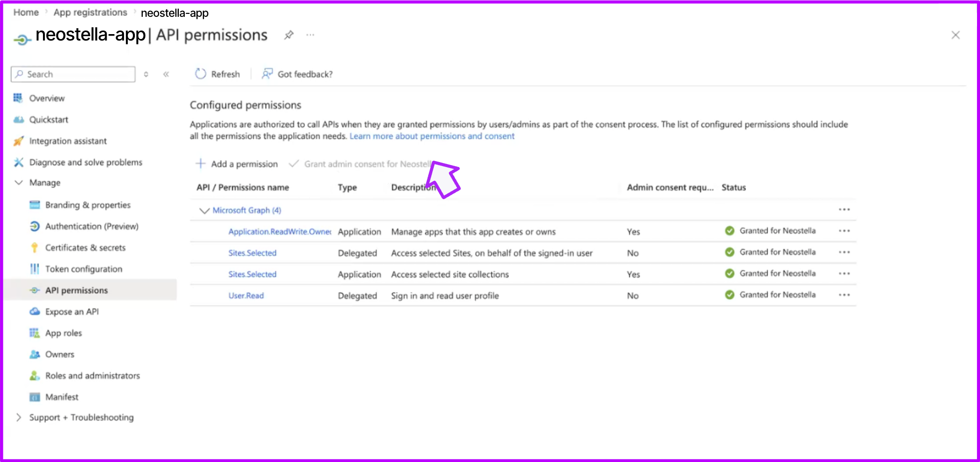Open Manifest in the sidebar
This screenshot has width=980, height=462.
coord(62,397)
